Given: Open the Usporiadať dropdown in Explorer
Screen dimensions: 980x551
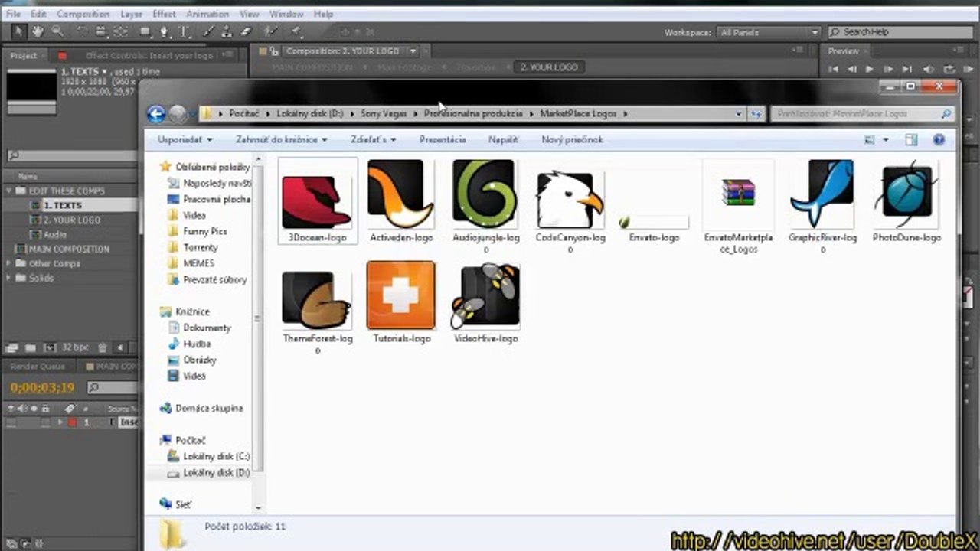Looking at the screenshot, I should tap(185, 139).
